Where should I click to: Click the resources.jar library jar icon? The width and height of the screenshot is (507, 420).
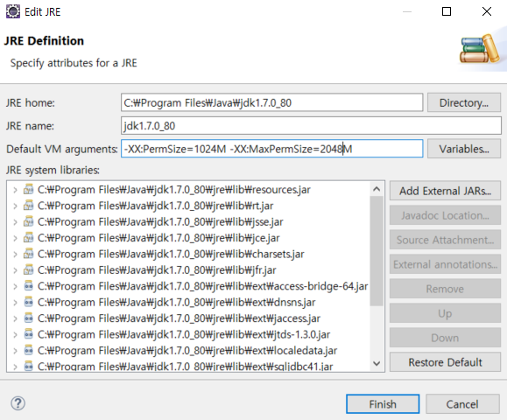pos(28,189)
